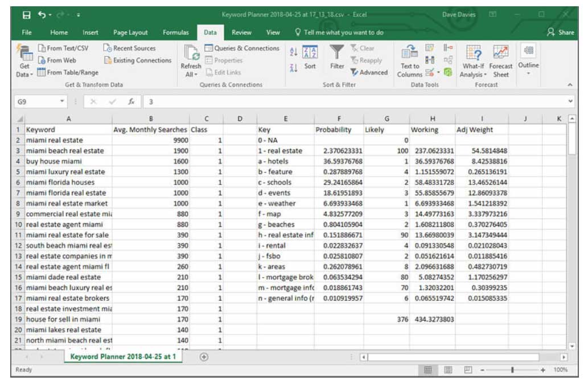Image resolution: width=588 pixels, height=388 pixels.
Task: Click the Undo arrow in quick access toolbar
Action: tap(42, 15)
